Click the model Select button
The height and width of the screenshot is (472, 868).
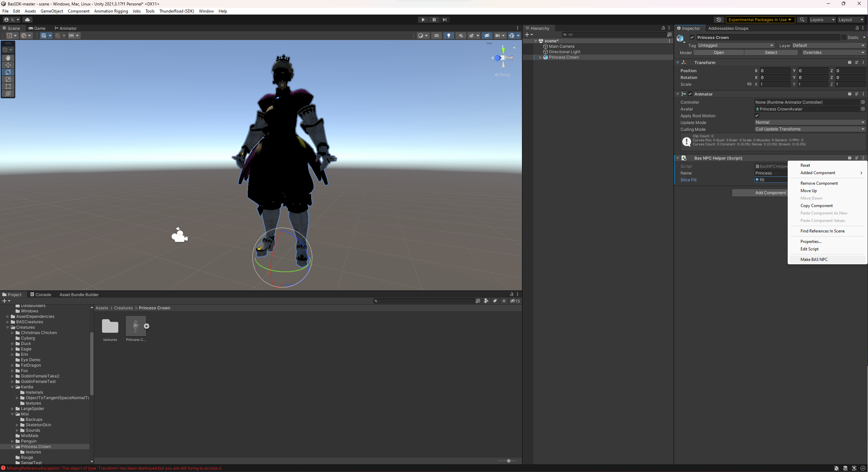[x=771, y=53]
